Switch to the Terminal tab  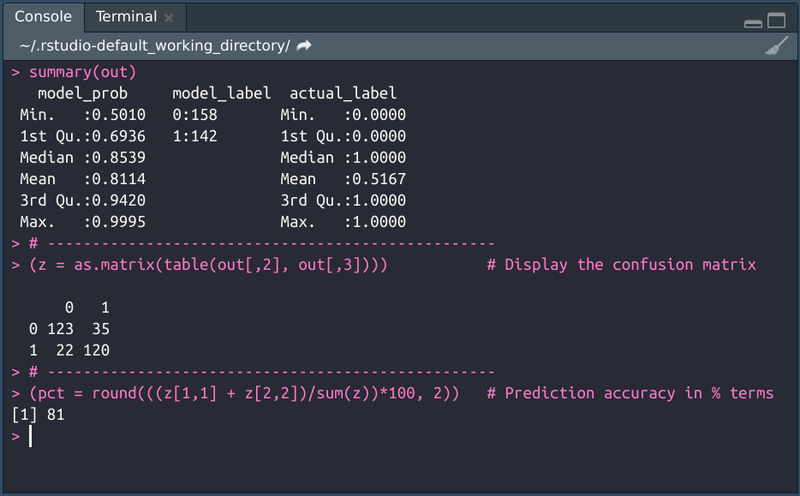126,17
